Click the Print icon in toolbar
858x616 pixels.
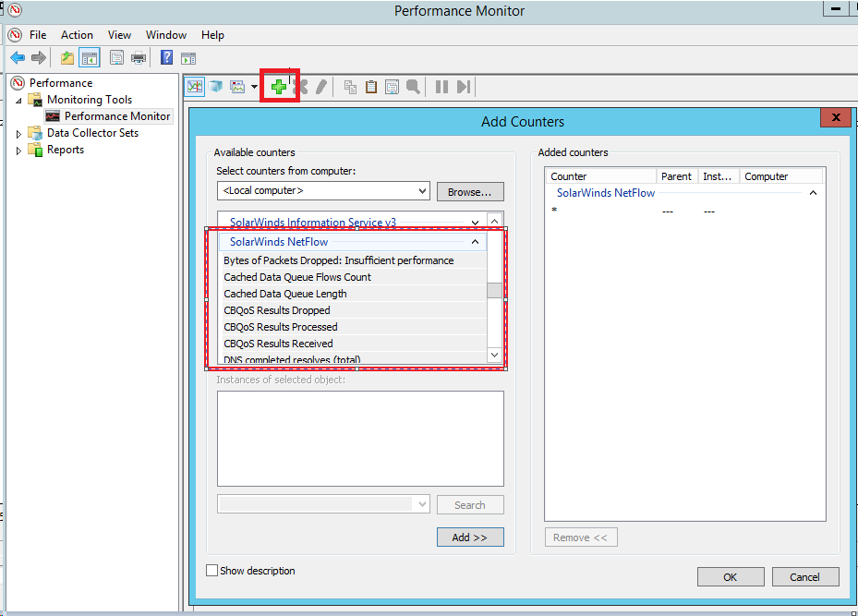point(139,57)
